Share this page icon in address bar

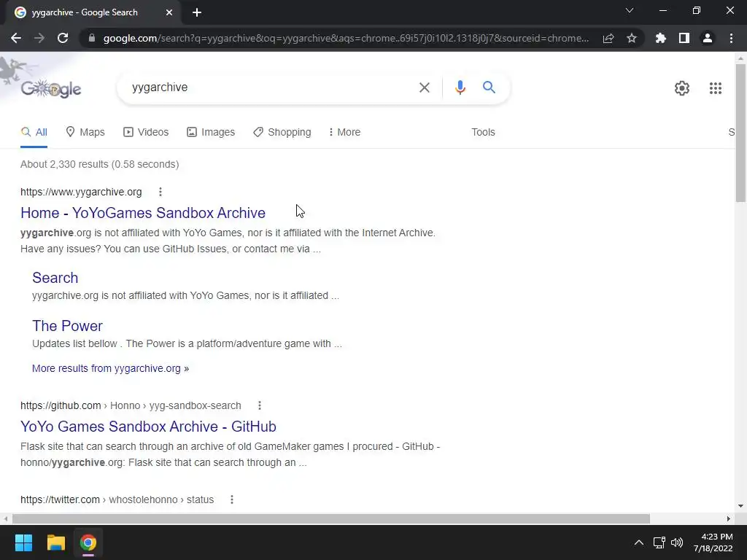pyautogui.click(x=608, y=38)
